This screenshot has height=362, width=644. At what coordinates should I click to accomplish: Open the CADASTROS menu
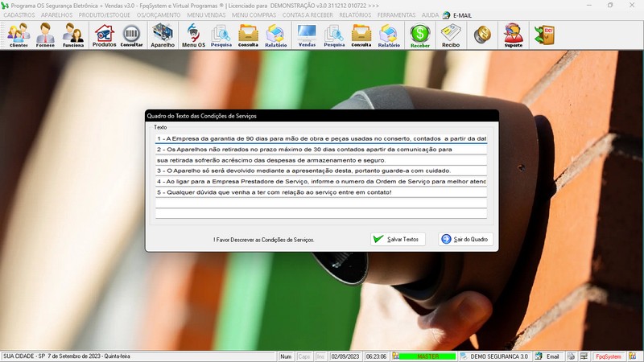click(19, 15)
